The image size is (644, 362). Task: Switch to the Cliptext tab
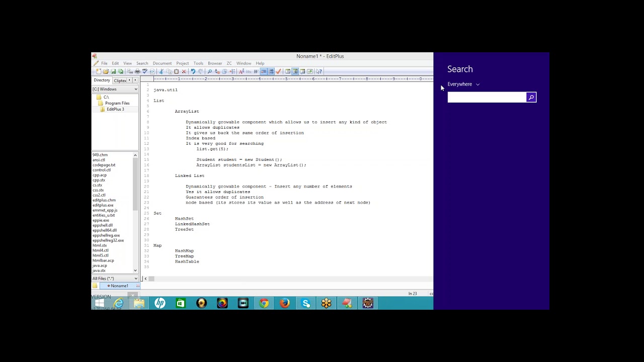[120, 80]
